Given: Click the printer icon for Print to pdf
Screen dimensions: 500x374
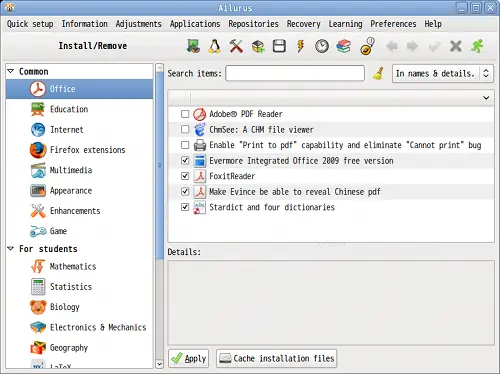Looking at the screenshot, I should tap(200, 145).
